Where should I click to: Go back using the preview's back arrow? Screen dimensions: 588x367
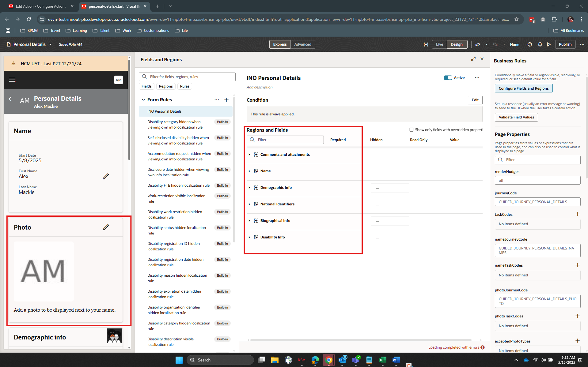10,99
